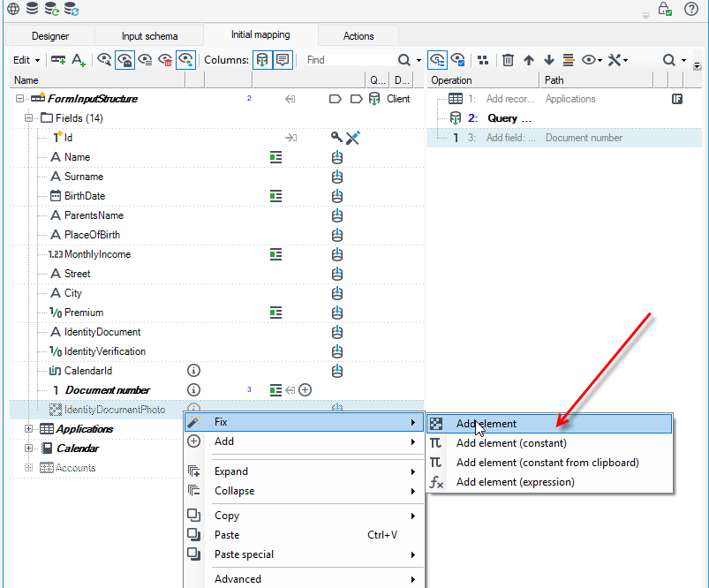Screen dimensions: 709x588
Task: Toggle the eye with blue arrows button
Action: point(185,60)
